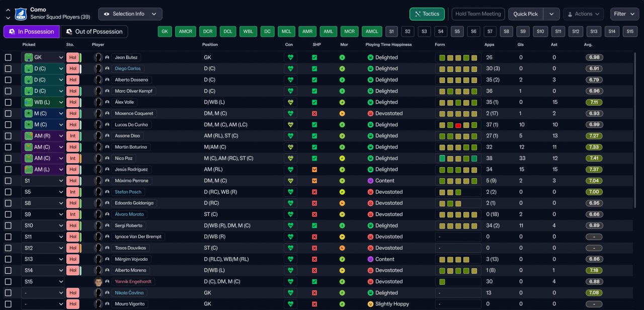The height and width of the screenshot is (310, 644).
Task: Click Diego Carlos's player info icon
Action: point(107,69)
